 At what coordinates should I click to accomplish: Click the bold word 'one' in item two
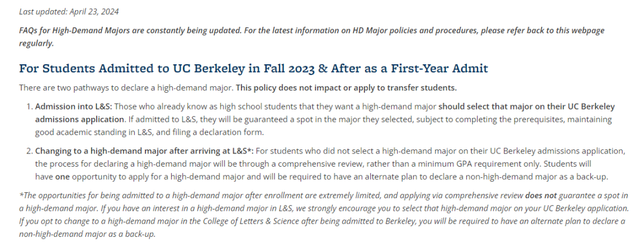63,177
